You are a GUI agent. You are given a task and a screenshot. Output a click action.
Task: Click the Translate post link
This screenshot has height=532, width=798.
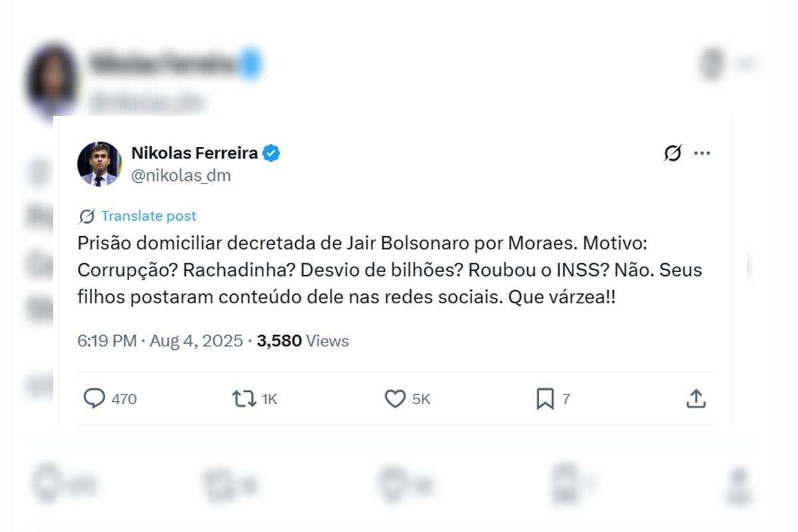tap(149, 216)
